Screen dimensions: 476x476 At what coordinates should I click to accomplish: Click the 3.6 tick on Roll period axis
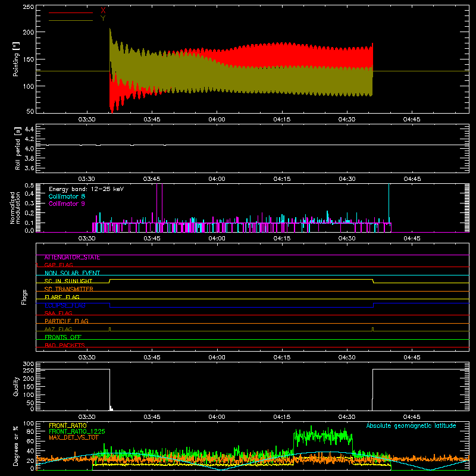pos(29,168)
